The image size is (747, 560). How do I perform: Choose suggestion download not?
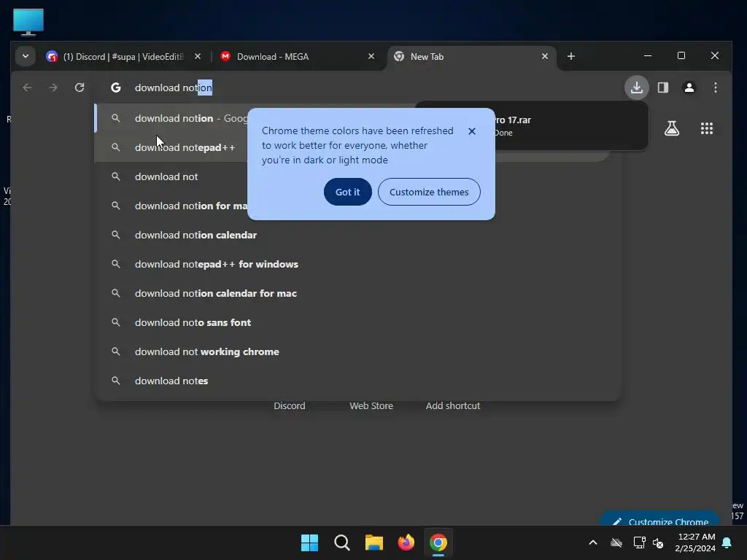click(172, 176)
